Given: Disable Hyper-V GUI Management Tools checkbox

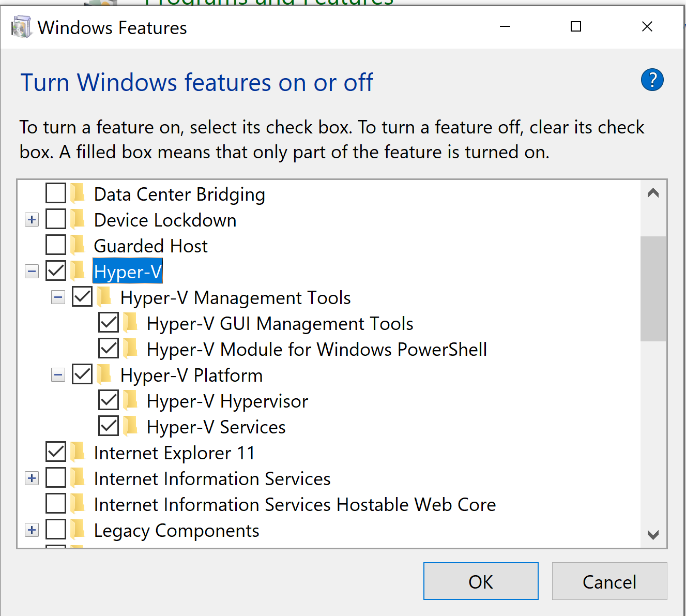Looking at the screenshot, I should (109, 323).
